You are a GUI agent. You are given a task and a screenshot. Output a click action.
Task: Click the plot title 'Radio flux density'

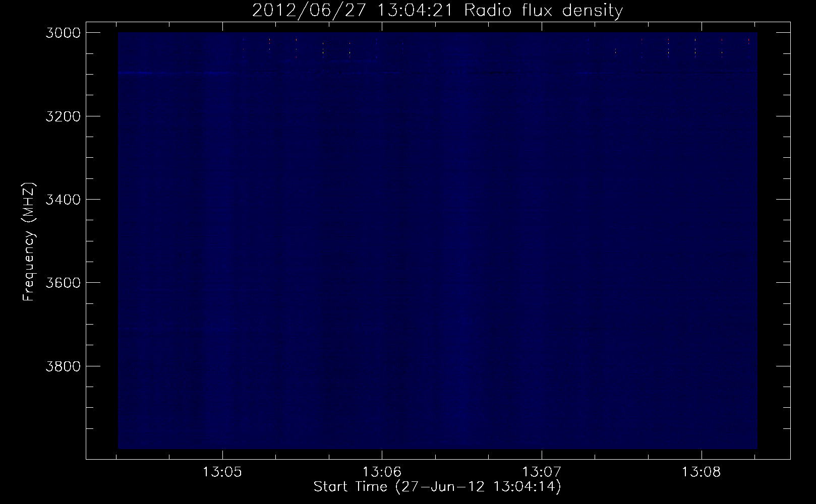pos(543,10)
